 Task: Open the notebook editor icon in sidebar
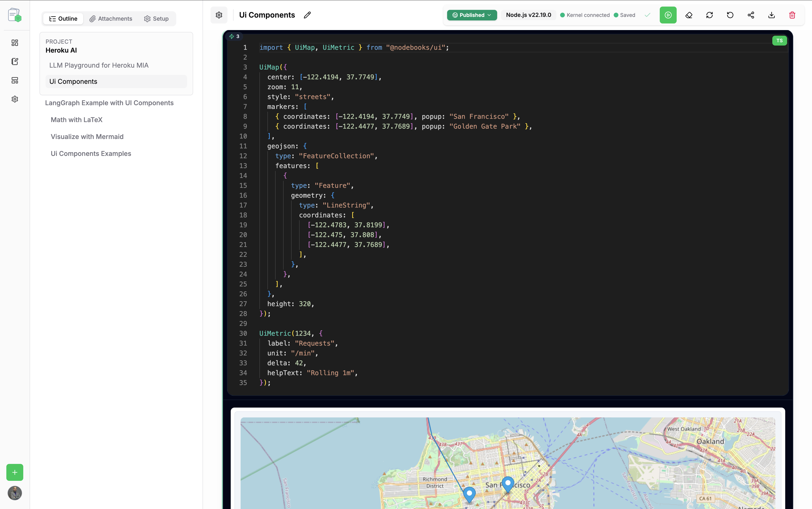point(15,61)
